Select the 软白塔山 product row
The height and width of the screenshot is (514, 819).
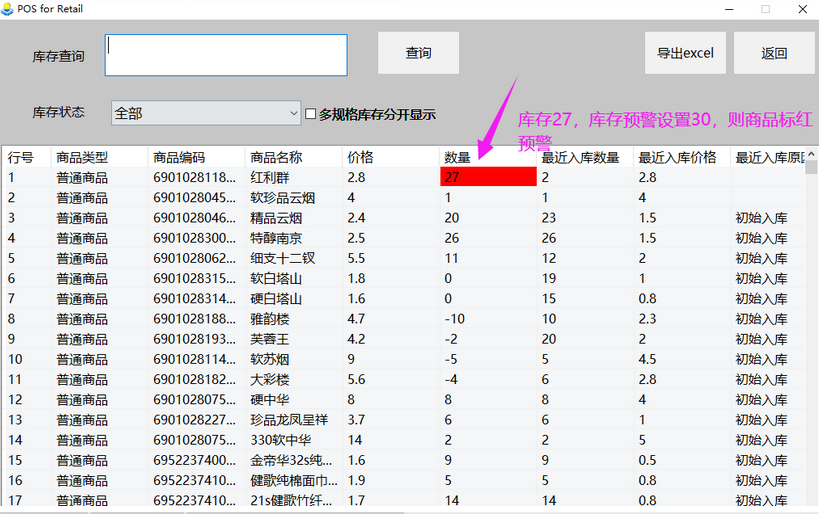(403, 278)
